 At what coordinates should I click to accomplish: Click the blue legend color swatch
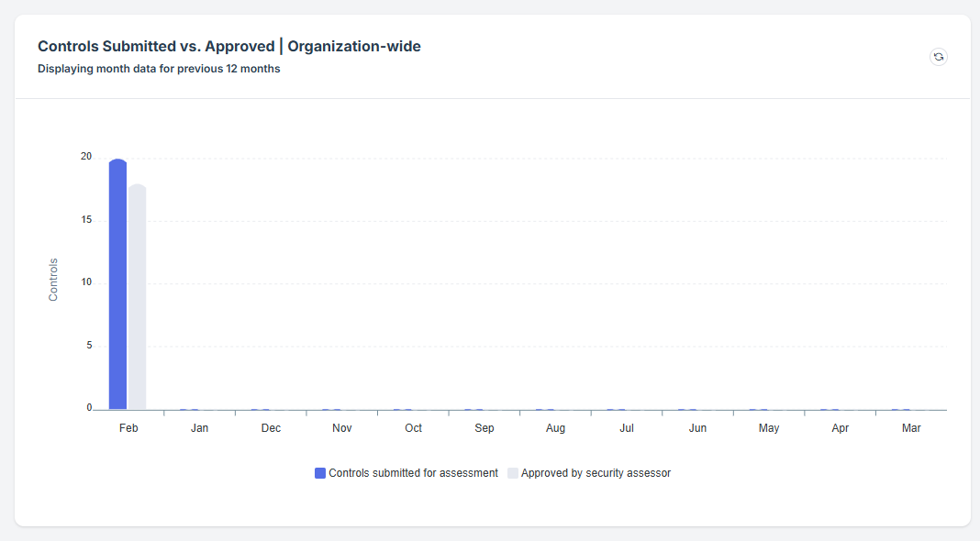tap(320, 473)
